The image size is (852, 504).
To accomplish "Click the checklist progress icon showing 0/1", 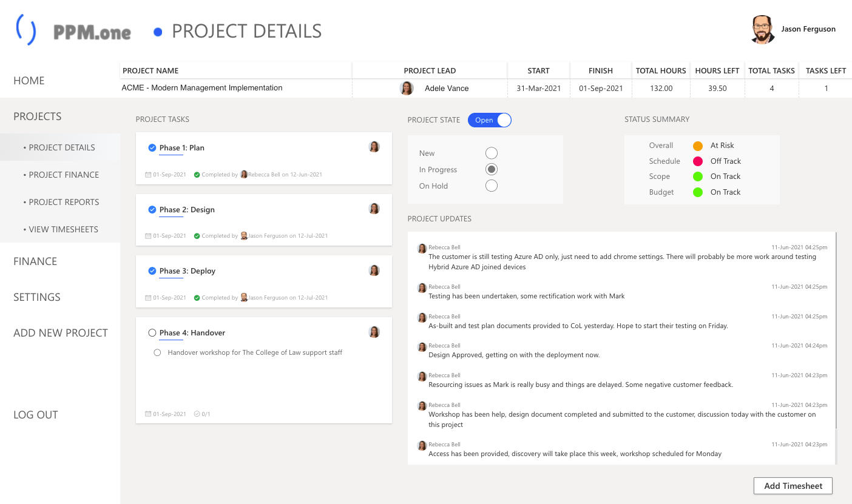I will (x=197, y=414).
